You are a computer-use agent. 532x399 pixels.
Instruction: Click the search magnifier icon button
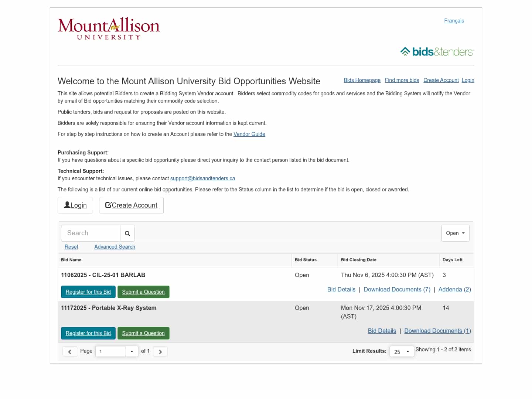[127, 233]
